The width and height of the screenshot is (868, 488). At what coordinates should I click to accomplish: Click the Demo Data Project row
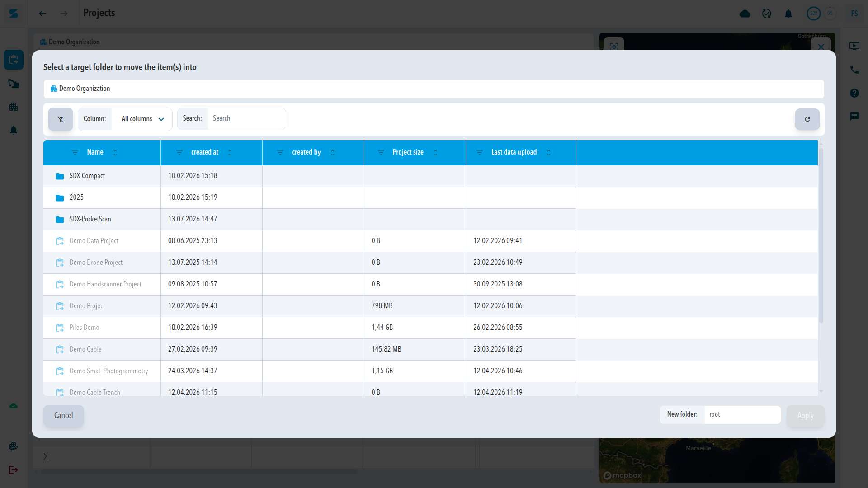[430, 241]
